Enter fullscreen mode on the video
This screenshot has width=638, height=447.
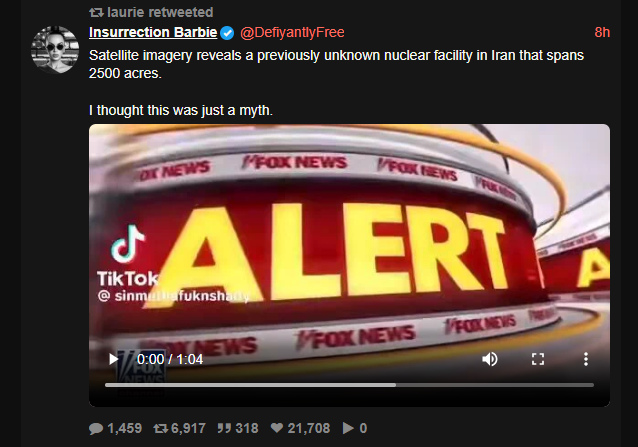[538, 359]
